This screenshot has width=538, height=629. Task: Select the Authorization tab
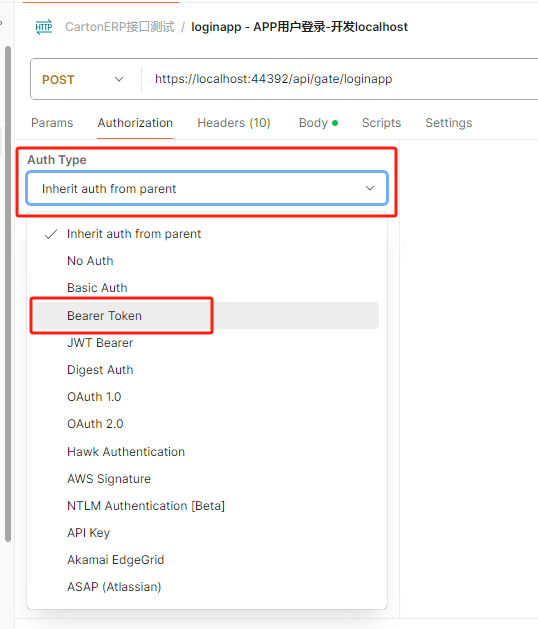point(135,123)
